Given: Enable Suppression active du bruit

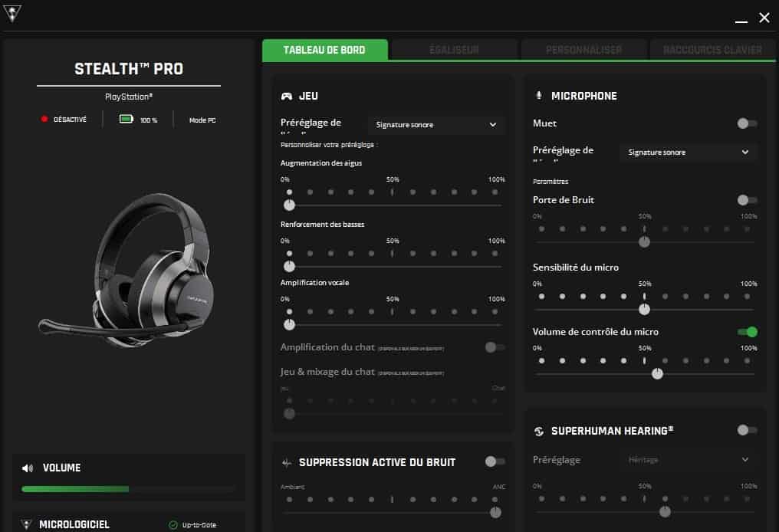Looking at the screenshot, I should coord(495,462).
